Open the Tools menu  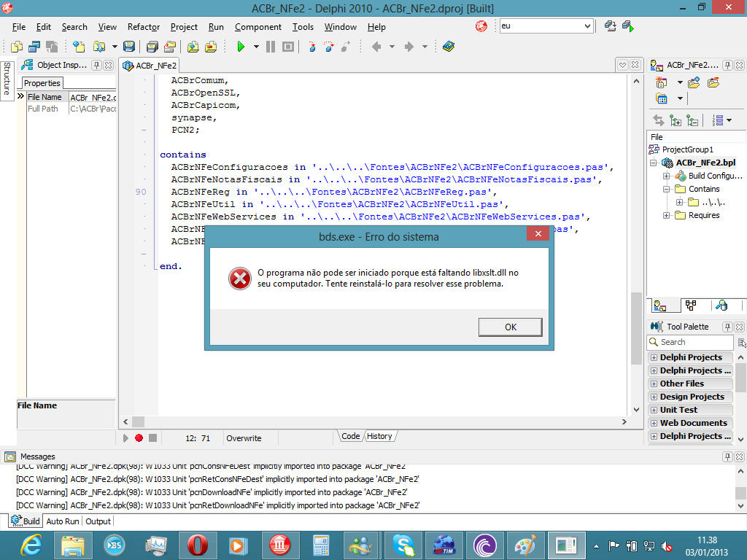(x=303, y=27)
